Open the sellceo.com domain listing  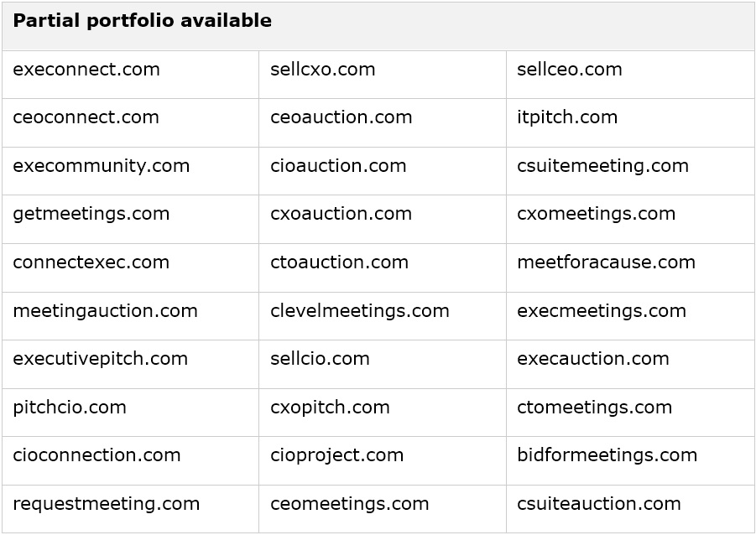click(570, 70)
